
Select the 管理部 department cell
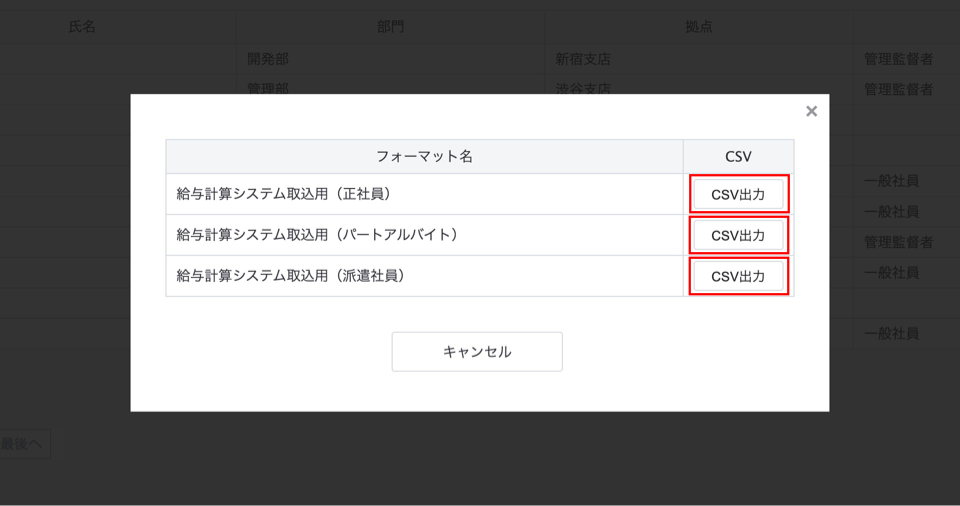(268, 88)
